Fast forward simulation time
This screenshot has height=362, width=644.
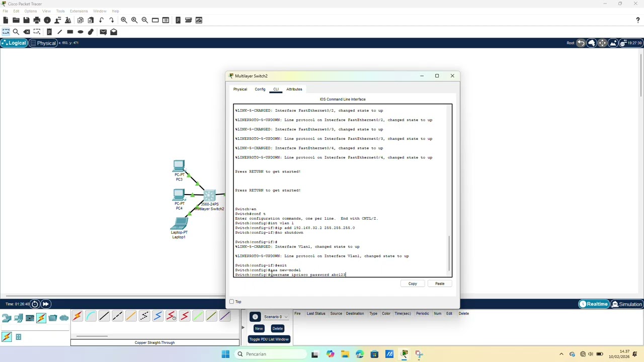coord(45,304)
